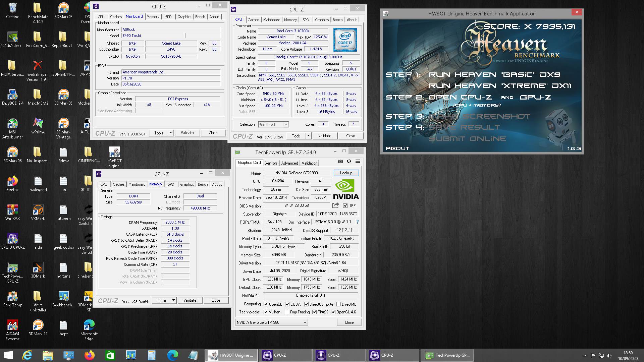Toggle the DirectML checkbox
The height and width of the screenshot is (362, 644).
[339, 304]
